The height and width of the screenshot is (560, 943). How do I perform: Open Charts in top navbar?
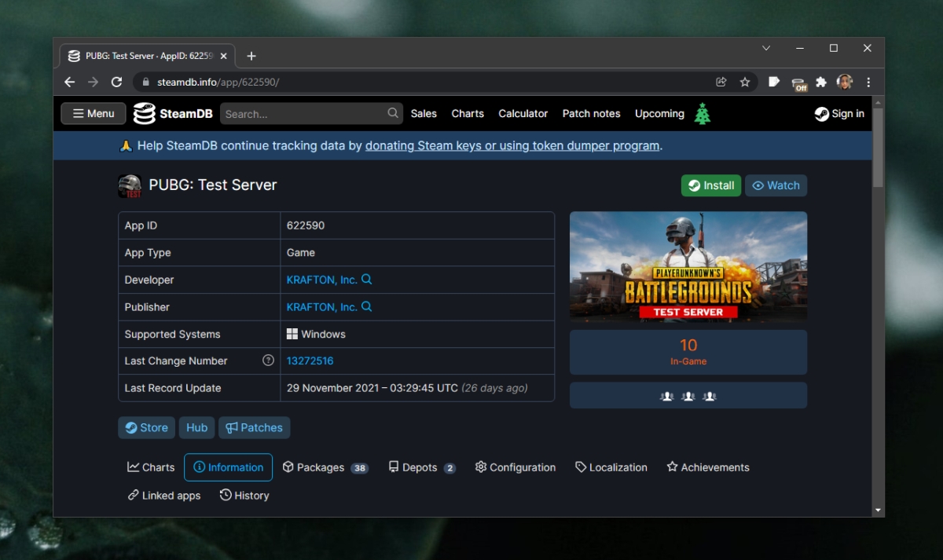tap(468, 114)
